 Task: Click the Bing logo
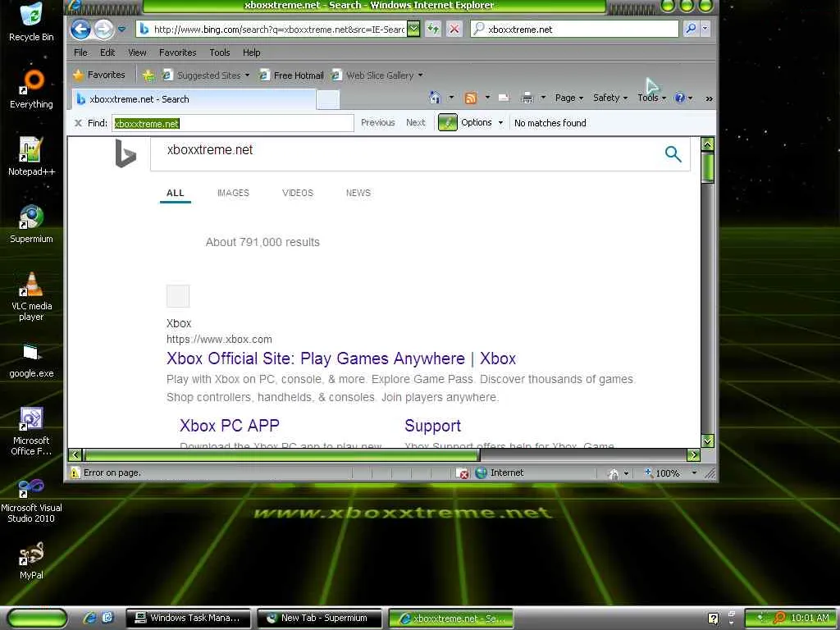point(126,153)
